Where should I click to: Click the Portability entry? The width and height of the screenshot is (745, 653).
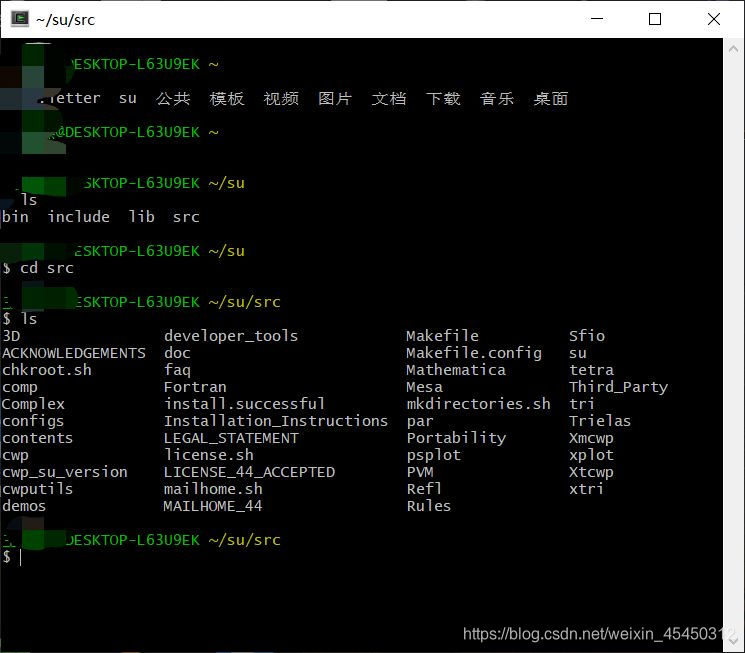[x=456, y=438]
